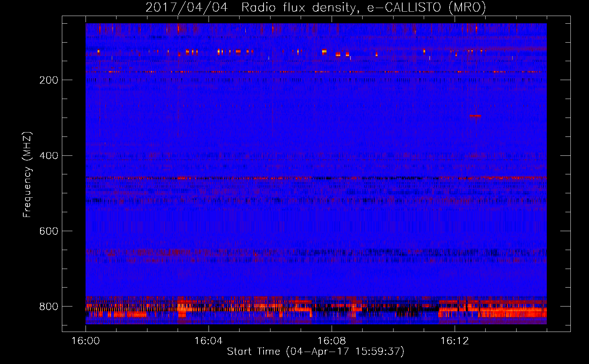Select the 16:00 time axis label
The image size is (589, 364).
(x=86, y=341)
